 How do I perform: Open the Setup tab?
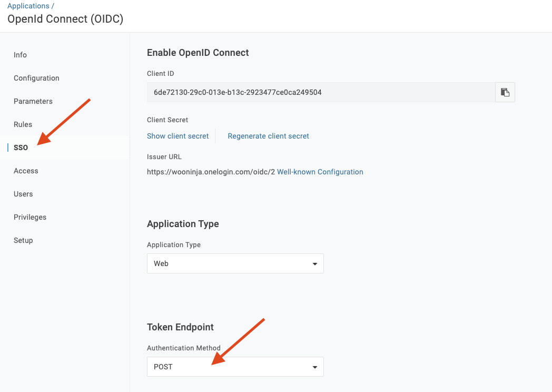pos(23,240)
